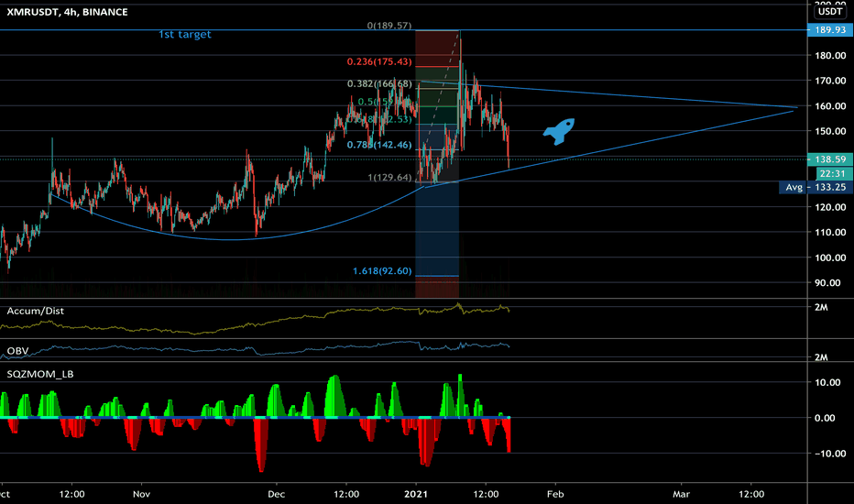Click the current price tag 138.59
The width and height of the screenshot is (854, 504).
click(830, 159)
